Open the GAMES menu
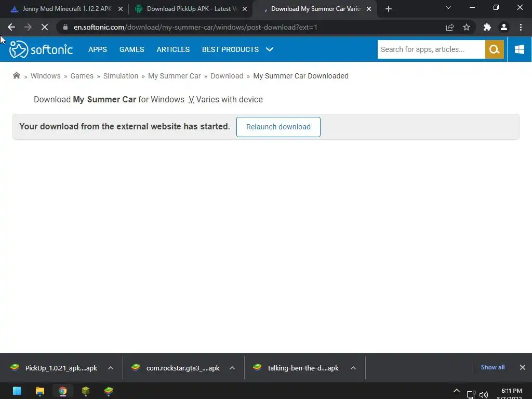This screenshot has width=532, height=399. 131,49
